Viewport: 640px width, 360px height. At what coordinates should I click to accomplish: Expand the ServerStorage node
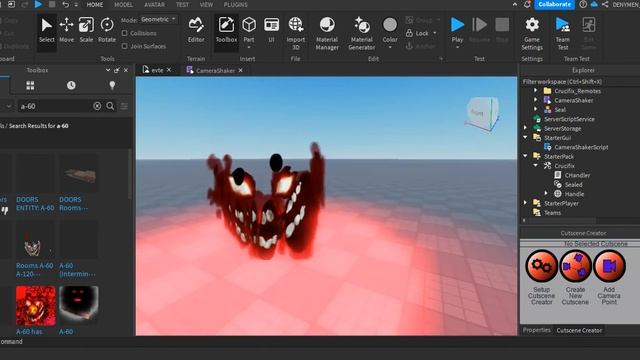tap(525, 128)
